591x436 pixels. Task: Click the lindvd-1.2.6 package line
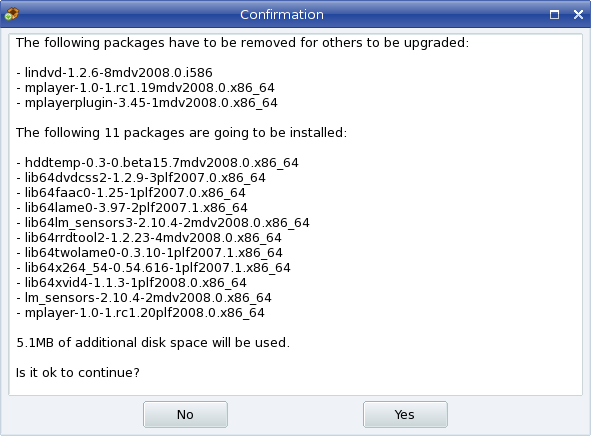point(115,72)
